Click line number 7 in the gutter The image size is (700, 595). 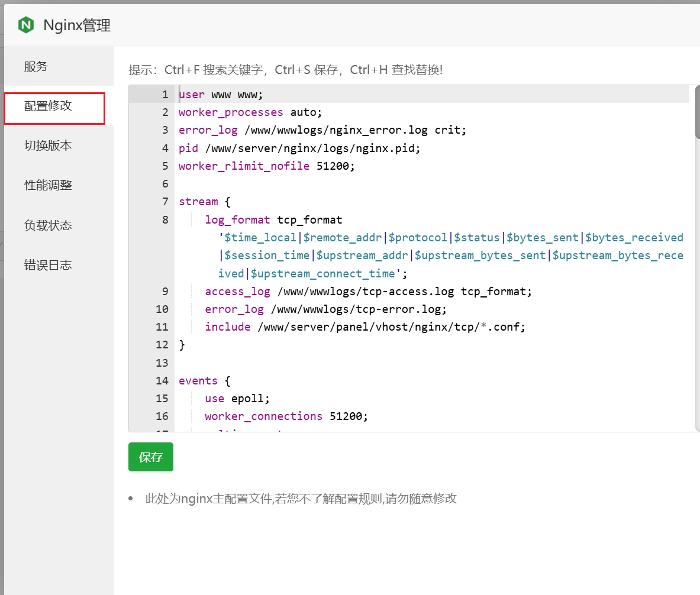coord(164,201)
